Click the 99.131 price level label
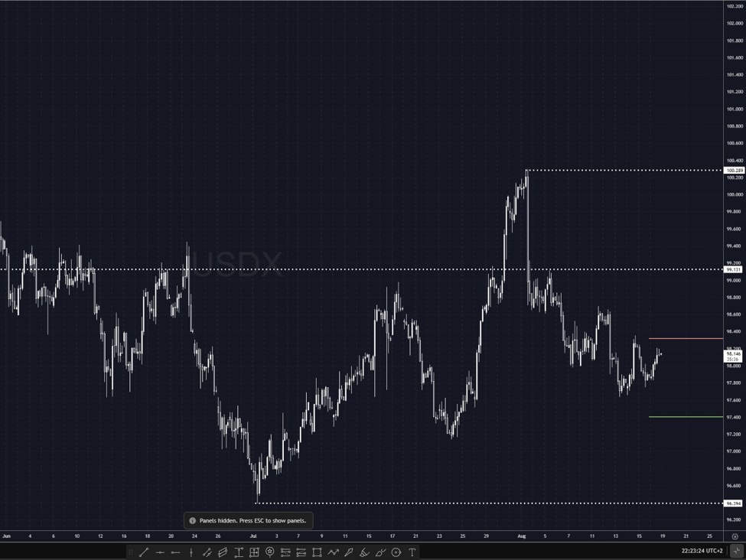Viewport: 746px width, 560px height. 733,269
